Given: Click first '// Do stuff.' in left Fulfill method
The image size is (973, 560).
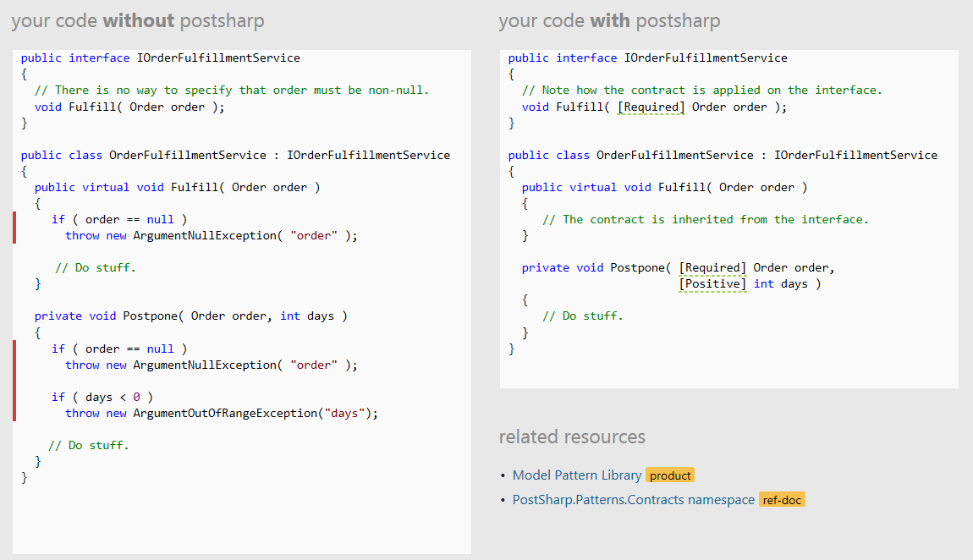Looking at the screenshot, I should coord(96,267).
